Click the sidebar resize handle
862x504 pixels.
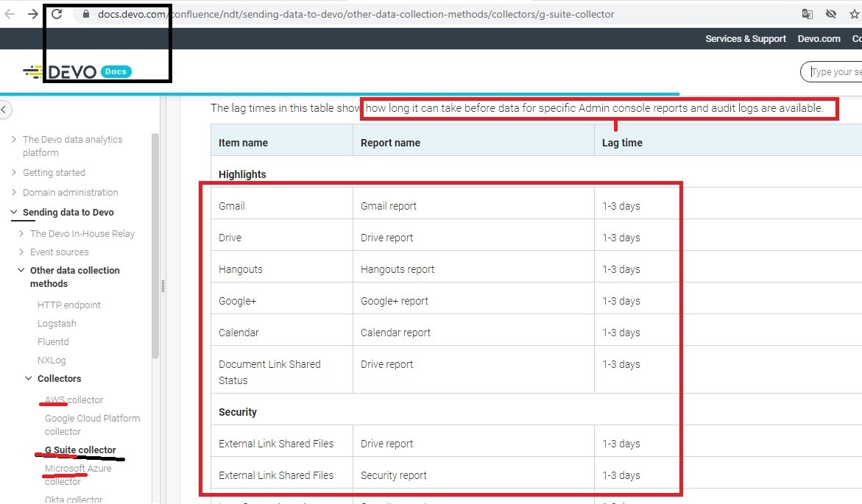coord(163,285)
